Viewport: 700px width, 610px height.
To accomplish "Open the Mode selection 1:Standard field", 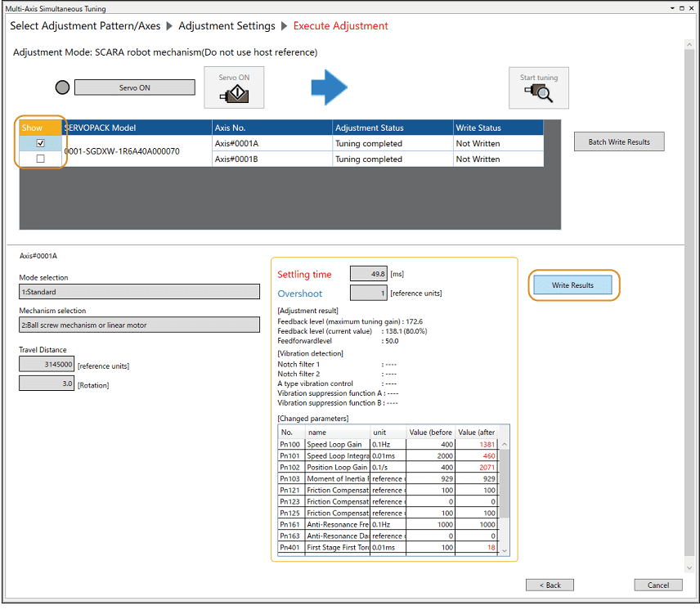I will (x=139, y=291).
